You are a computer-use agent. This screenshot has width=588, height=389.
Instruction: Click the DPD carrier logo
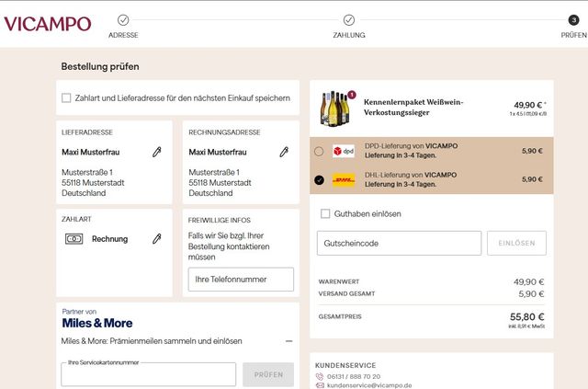pyautogui.click(x=344, y=151)
